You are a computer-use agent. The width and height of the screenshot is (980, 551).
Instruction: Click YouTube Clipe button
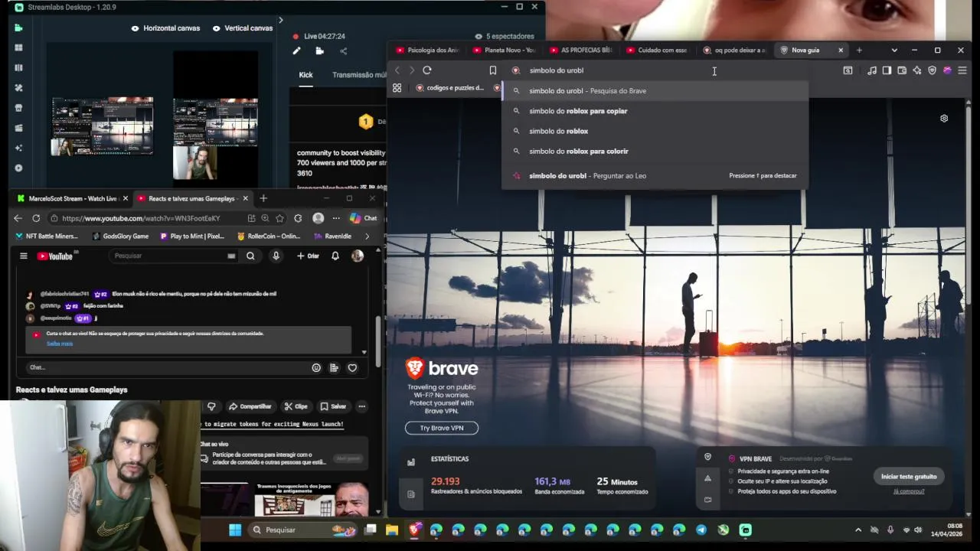(296, 406)
